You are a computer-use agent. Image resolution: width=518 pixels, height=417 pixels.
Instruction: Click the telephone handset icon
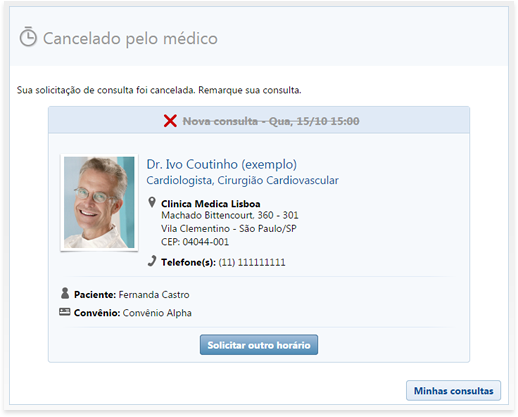tap(152, 261)
